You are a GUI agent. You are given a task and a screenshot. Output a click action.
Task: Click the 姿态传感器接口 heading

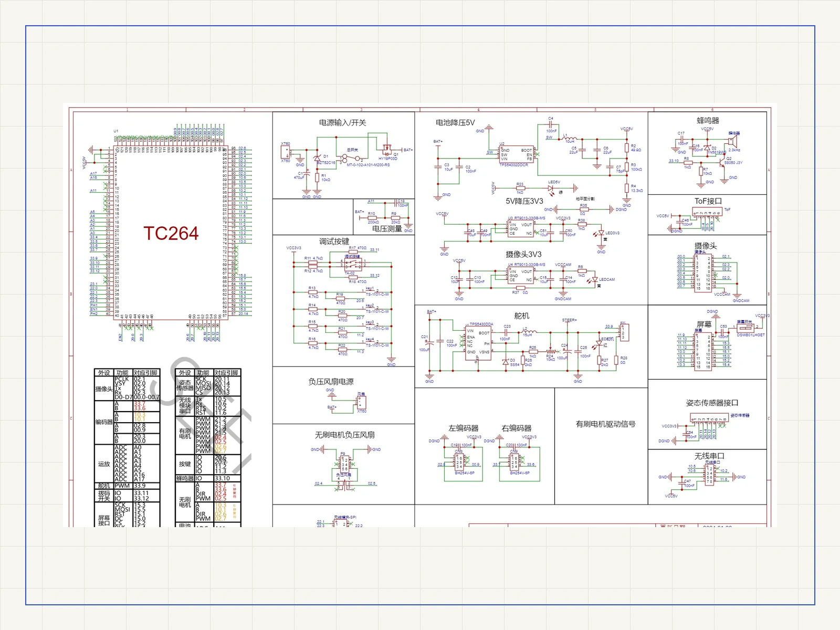point(712,403)
